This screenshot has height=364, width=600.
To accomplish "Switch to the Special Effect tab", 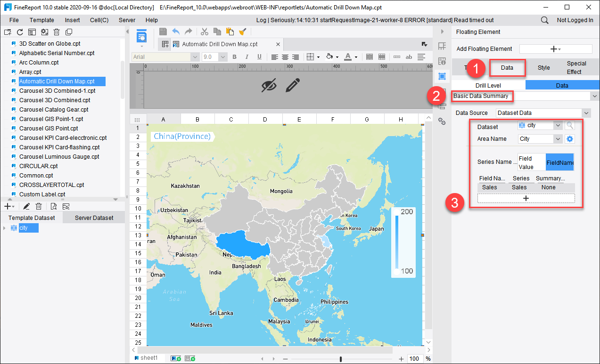I will point(576,68).
